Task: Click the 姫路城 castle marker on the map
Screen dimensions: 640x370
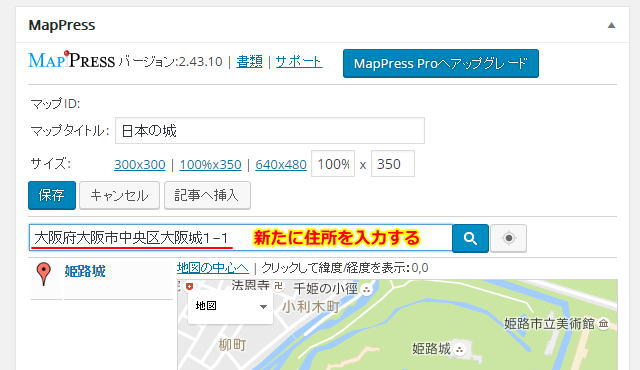Action: 460,350
